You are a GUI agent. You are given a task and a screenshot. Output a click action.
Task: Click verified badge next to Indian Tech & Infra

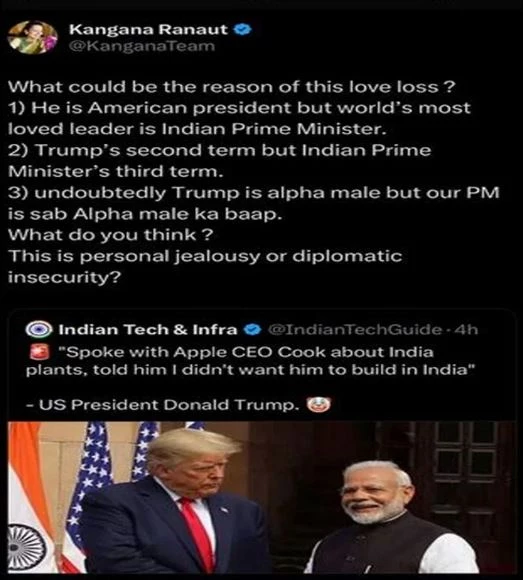coord(254,329)
